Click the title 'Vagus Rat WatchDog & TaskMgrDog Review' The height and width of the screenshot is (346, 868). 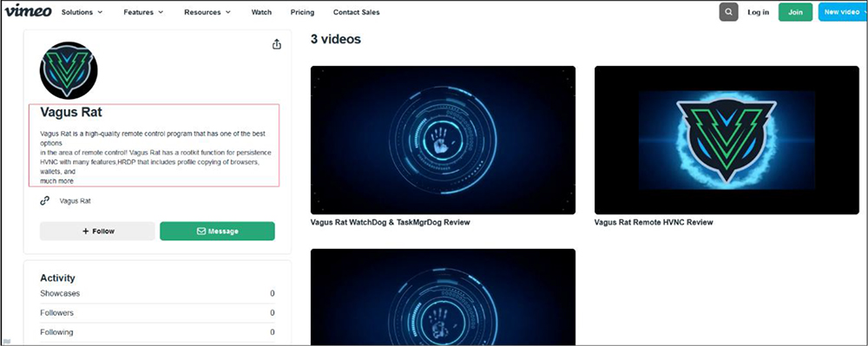[391, 222]
